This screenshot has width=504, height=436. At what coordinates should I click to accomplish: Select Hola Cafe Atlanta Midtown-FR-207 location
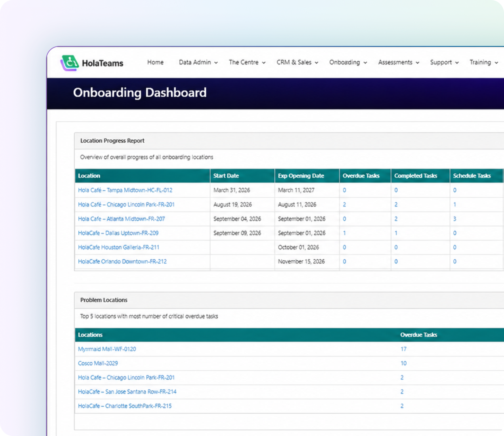coord(121,219)
